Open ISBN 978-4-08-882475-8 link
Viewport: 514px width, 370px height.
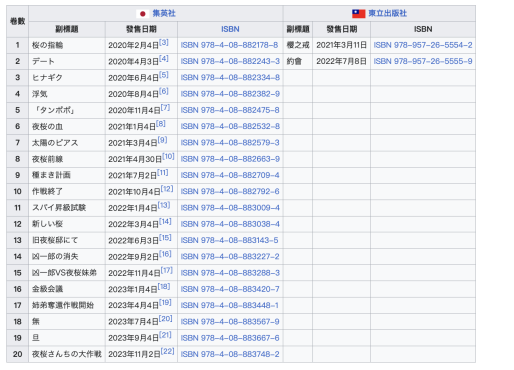[230, 110]
